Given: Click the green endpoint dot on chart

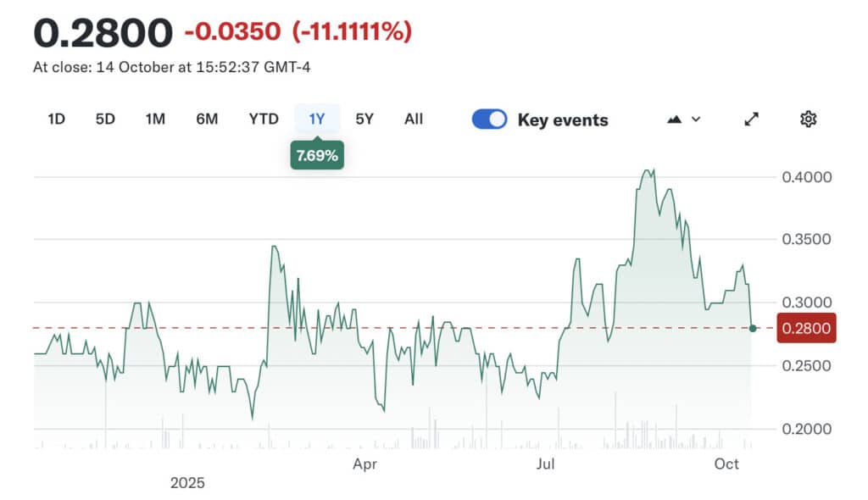Looking at the screenshot, I should pos(753,328).
